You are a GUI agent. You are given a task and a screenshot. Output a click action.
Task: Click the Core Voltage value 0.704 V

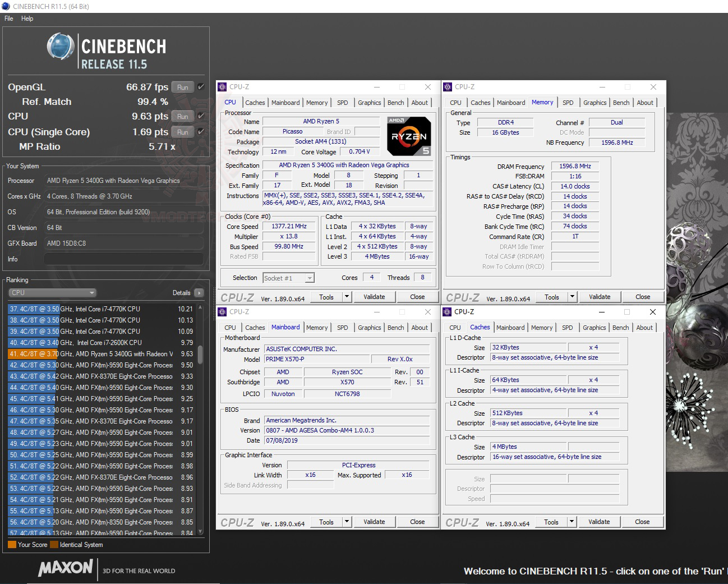pyautogui.click(x=359, y=151)
